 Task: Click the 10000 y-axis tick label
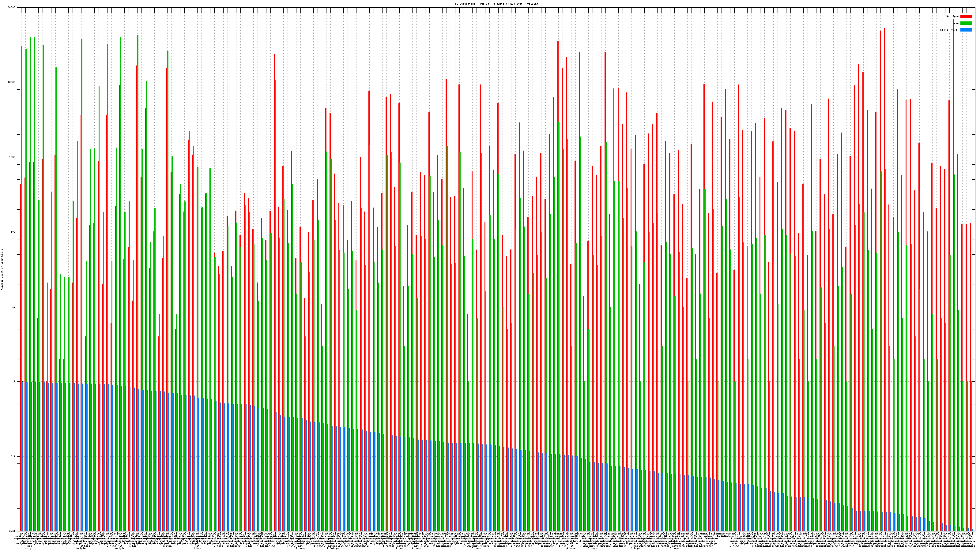pos(12,83)
